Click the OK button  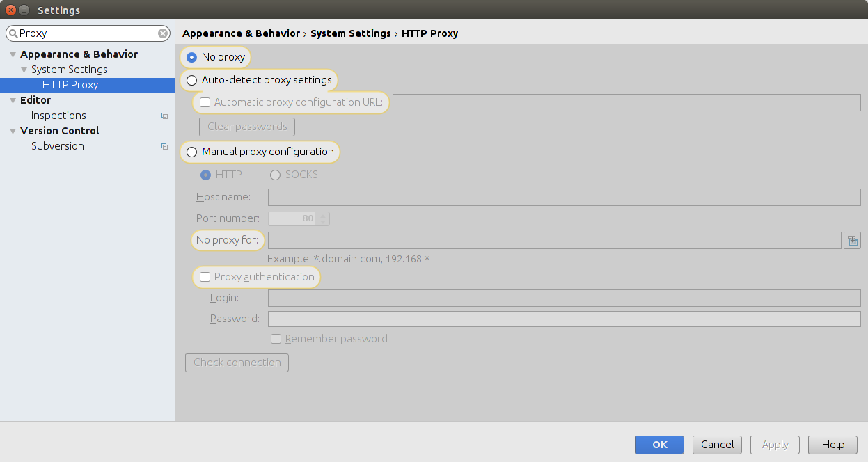[659, 445]
